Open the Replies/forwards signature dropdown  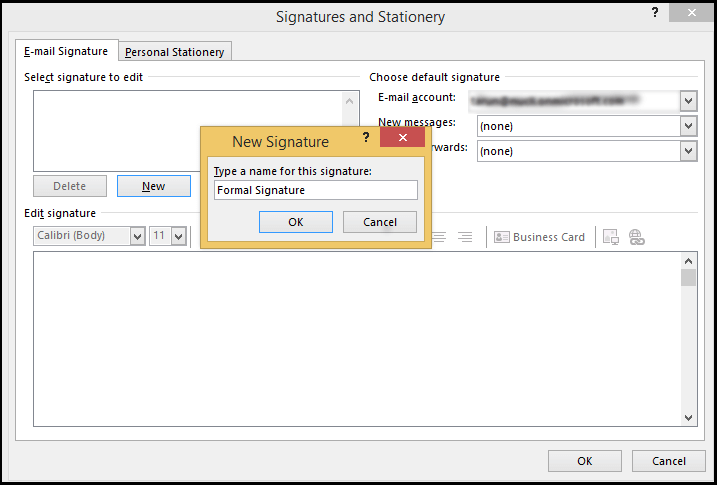tap(688, 151)
